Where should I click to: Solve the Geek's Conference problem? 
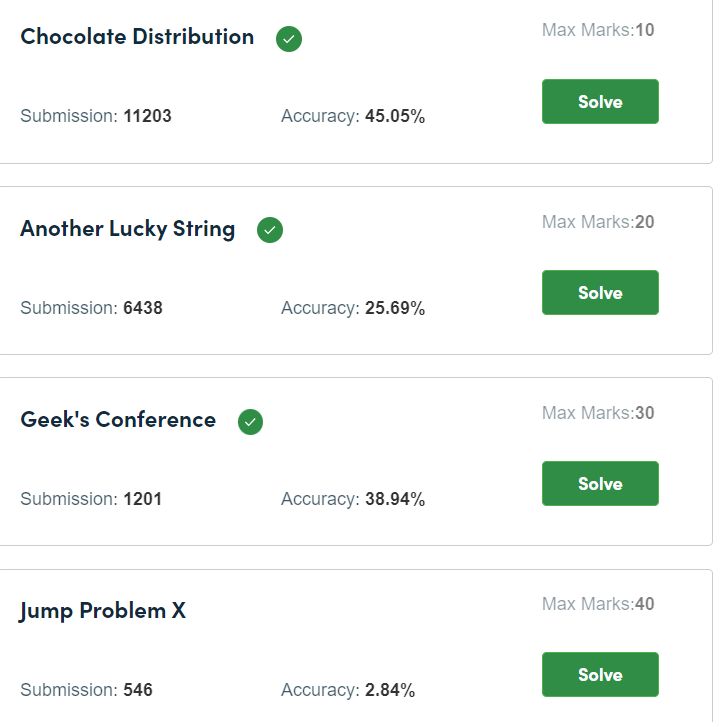(x=600, y=484)
